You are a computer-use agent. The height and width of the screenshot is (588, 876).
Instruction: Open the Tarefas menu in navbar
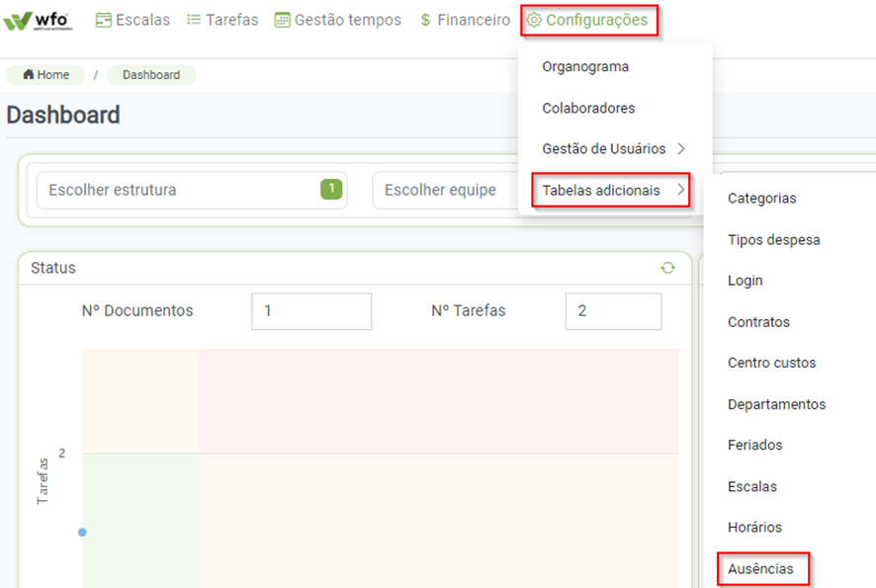222,20
